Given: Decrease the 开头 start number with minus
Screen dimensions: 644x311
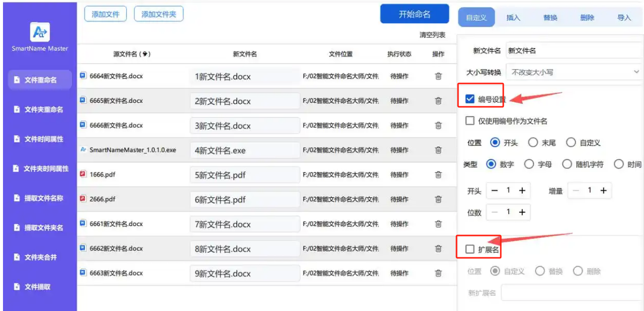Looking at the screenshot, I should click(x=494, y=191).
